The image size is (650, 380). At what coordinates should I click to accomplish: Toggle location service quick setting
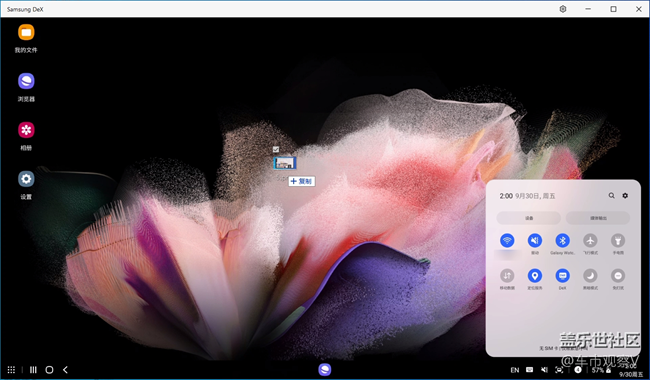[x=535, y=276]
